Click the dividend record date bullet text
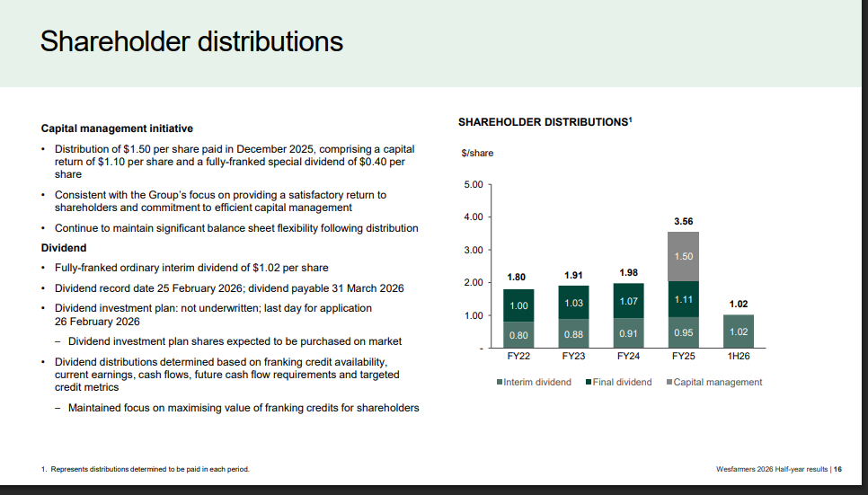Screen dimensions: 868x495 click(x=229, y=288)
